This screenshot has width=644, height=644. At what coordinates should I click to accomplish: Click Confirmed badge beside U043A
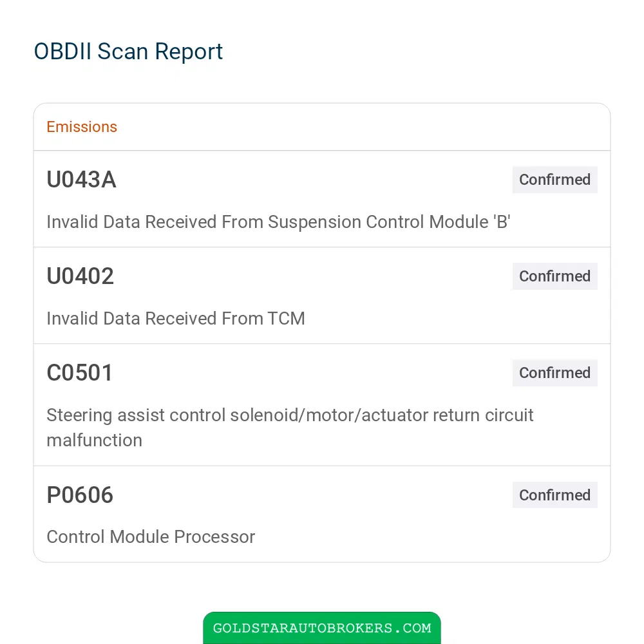554,180
